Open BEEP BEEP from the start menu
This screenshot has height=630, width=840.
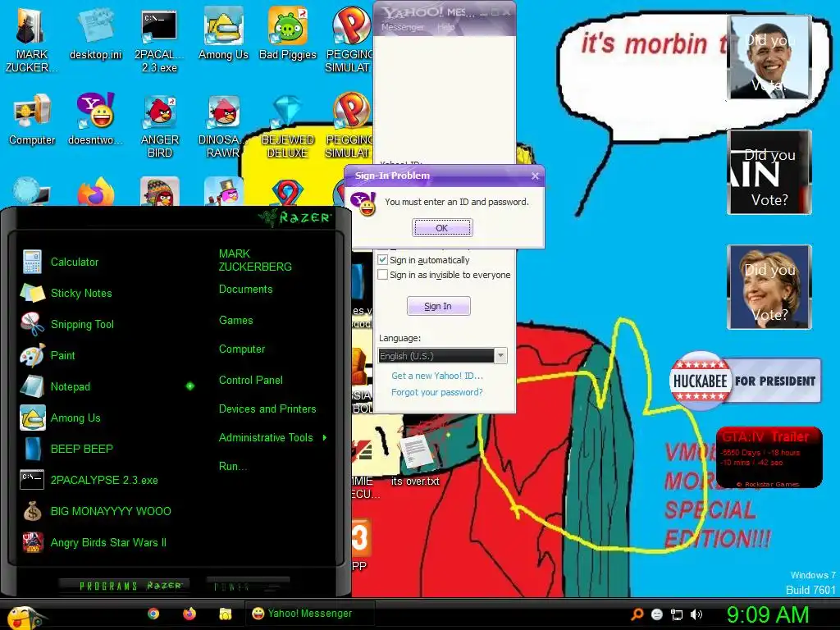66,449
